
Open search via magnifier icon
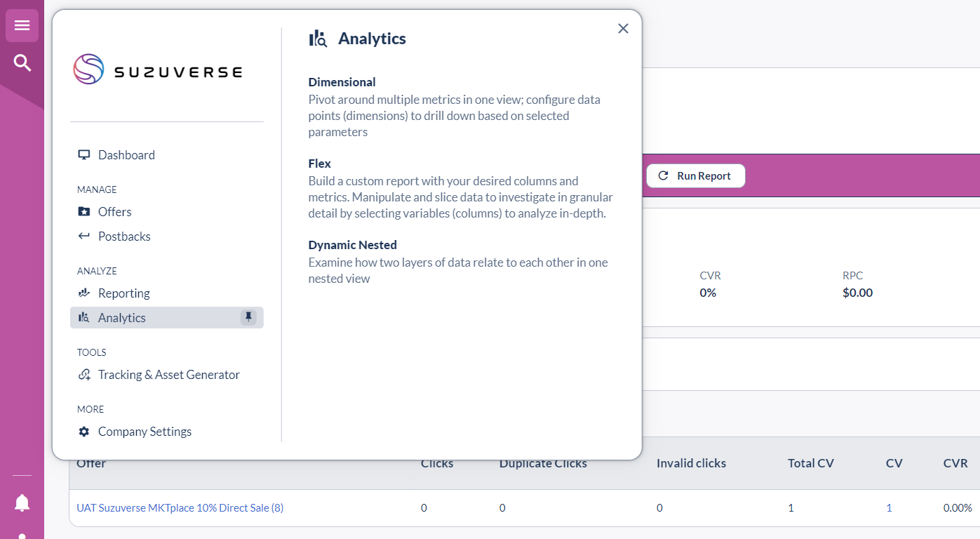(x=22, y=63)
